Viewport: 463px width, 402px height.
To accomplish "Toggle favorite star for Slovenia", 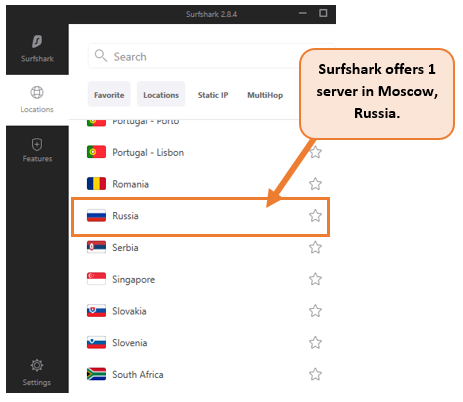I will click(315, 342).
